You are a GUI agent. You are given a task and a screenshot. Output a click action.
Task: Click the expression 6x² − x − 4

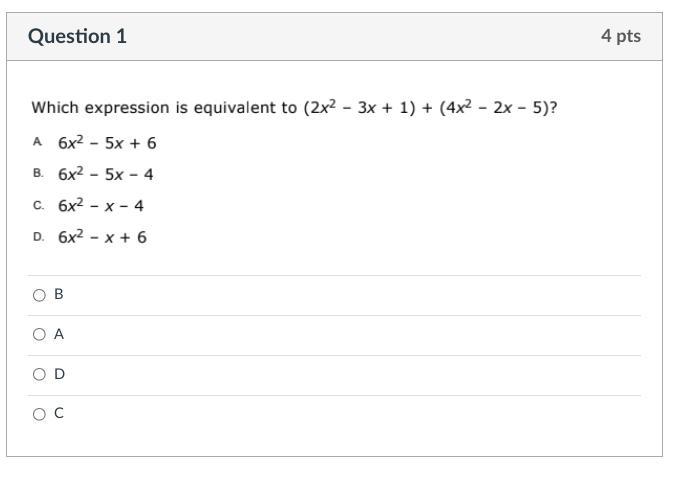pyautogui.click(x=100, y=206)
